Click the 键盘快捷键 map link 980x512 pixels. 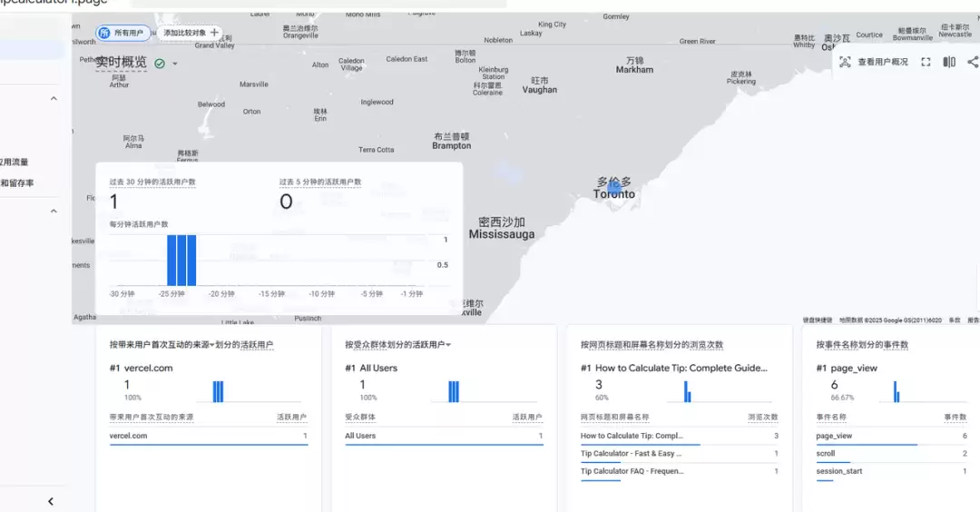817,320
